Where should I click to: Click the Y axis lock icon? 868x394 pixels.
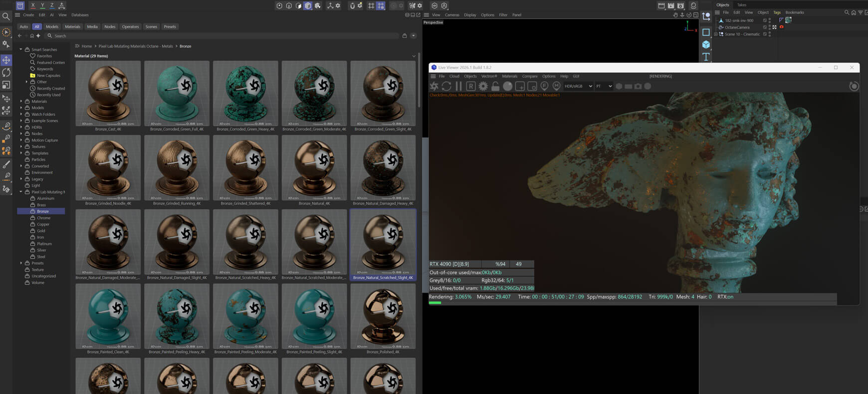[x=42, y=5]
